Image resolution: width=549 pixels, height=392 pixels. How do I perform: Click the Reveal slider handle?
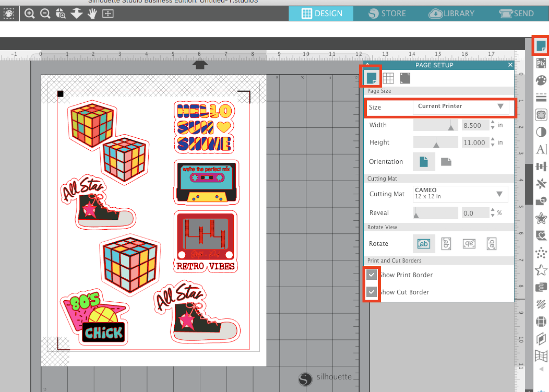pos(416,215)
